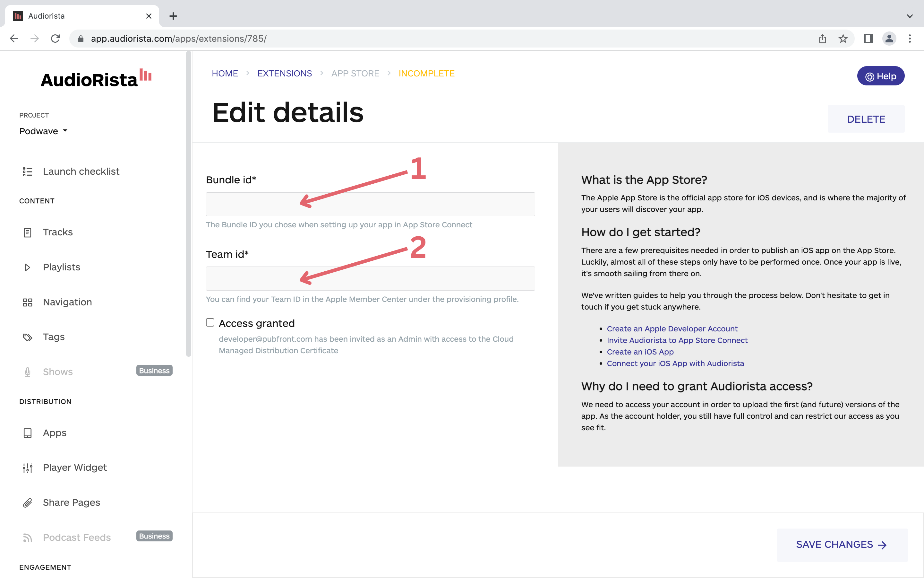Image resolution: width=924 pixels, height=578 pixels.
Task: Click the Launch checklist icon
Action: coord(28,172)
